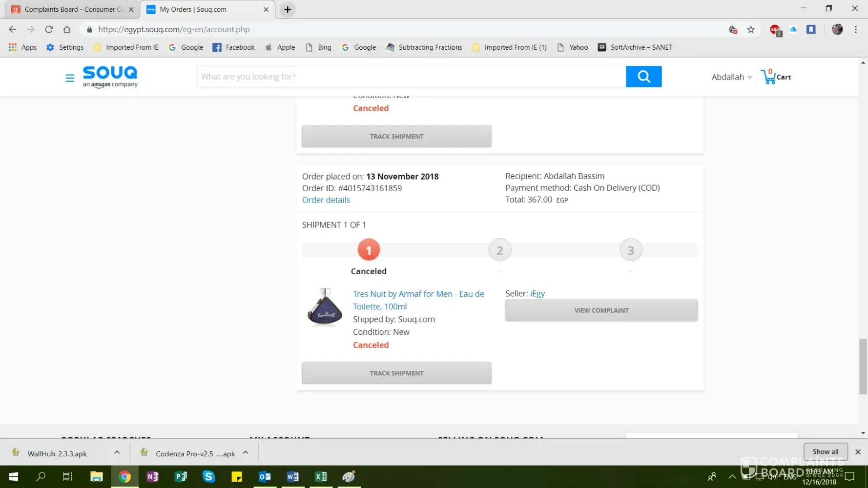The image size is (868, 488).
Task: Open the Apple bookmark
Action: click(x=280, y=47)
